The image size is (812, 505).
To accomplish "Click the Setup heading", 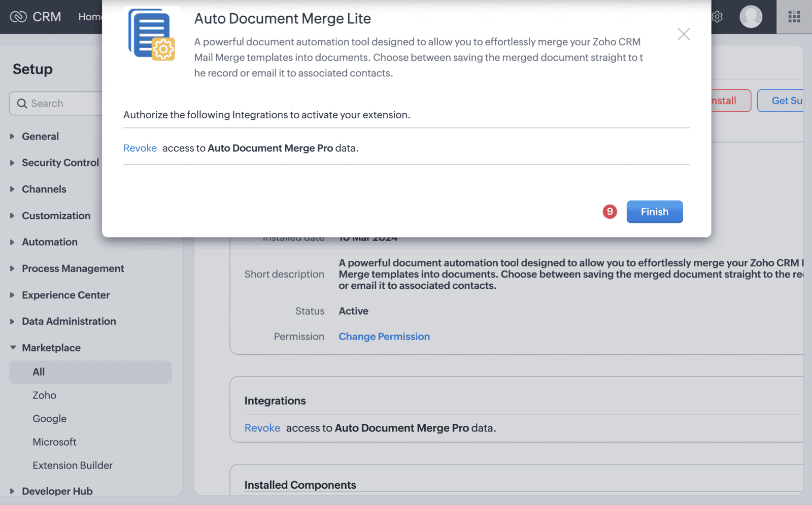I will click(x=32, y=69).
